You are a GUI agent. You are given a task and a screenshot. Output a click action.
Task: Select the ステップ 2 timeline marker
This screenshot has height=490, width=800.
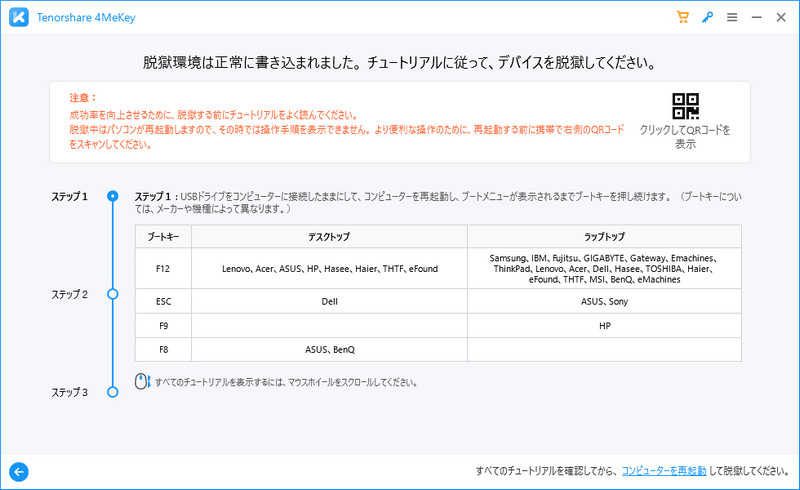tap(113, 294)
